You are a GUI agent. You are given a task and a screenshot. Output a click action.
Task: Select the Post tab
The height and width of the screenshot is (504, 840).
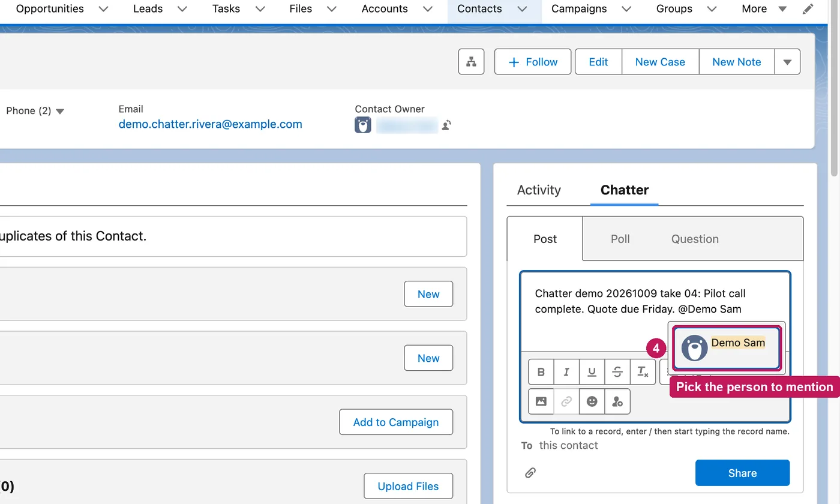point(545,239)
